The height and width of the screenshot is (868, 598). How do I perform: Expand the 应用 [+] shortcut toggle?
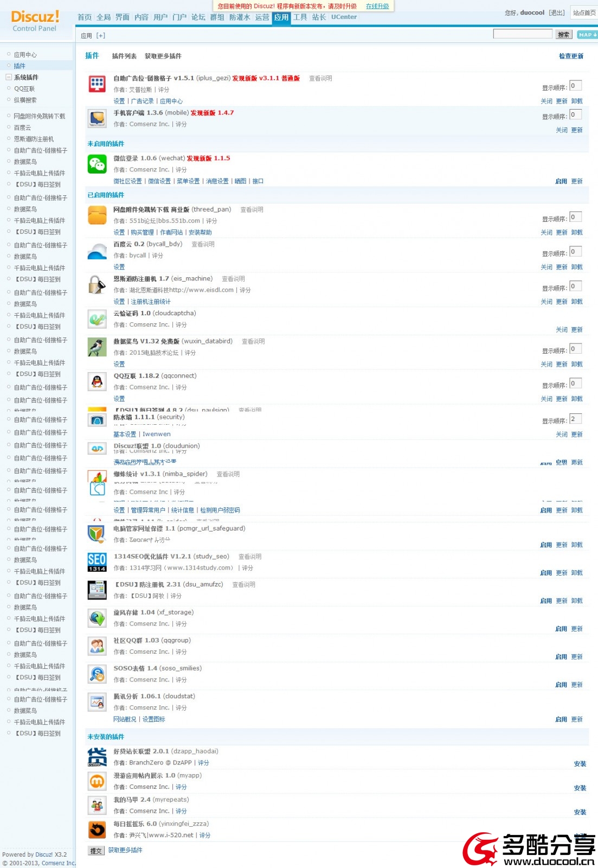coord(101,36)
